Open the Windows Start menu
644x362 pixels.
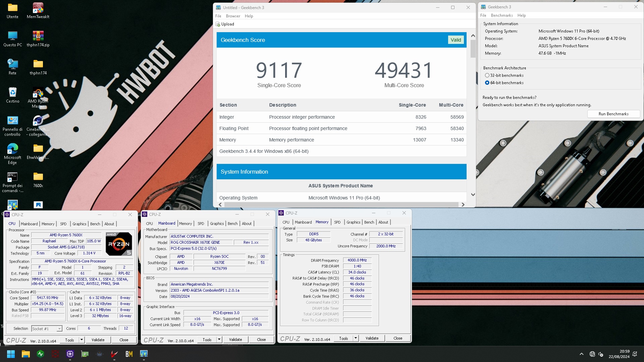tap(11, 354)
